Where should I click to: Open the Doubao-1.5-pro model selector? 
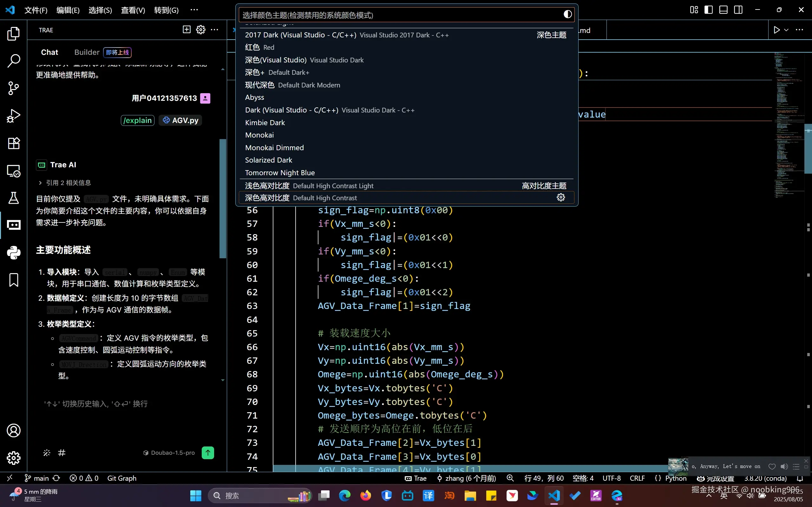169,453
